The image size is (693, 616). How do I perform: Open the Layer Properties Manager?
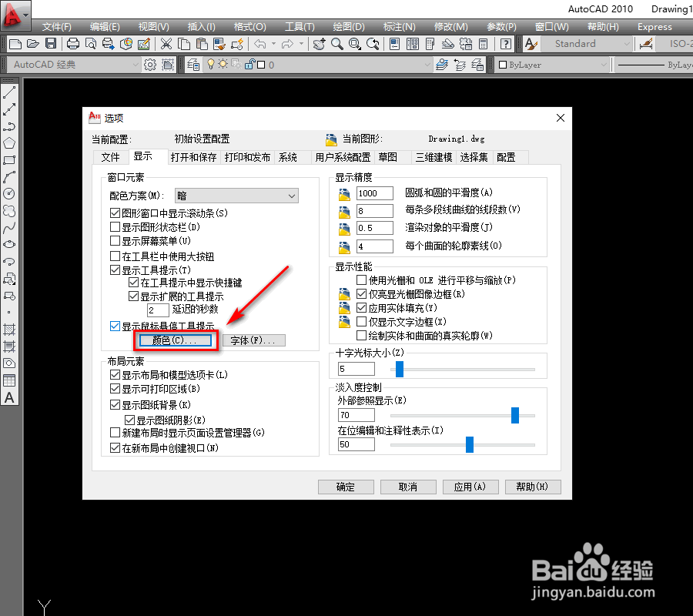pyautogui.click(x=192, y=66)
